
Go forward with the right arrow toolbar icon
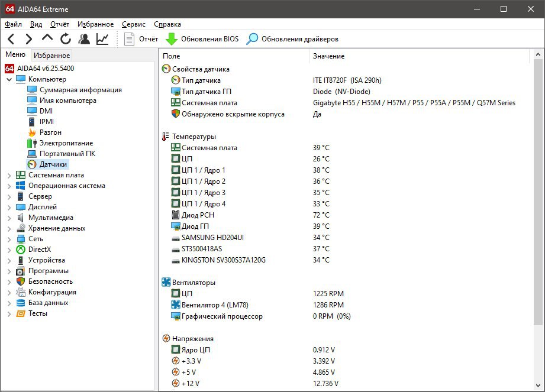coord(29,39)
